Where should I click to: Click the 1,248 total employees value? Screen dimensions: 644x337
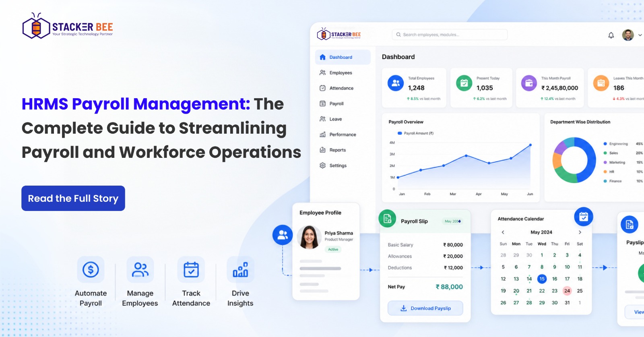click(416, 88)
